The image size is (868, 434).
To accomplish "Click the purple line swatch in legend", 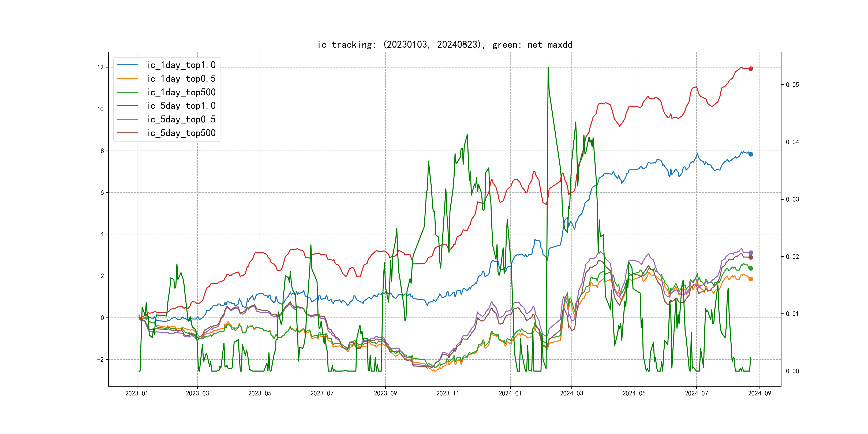I will [127, 119].
